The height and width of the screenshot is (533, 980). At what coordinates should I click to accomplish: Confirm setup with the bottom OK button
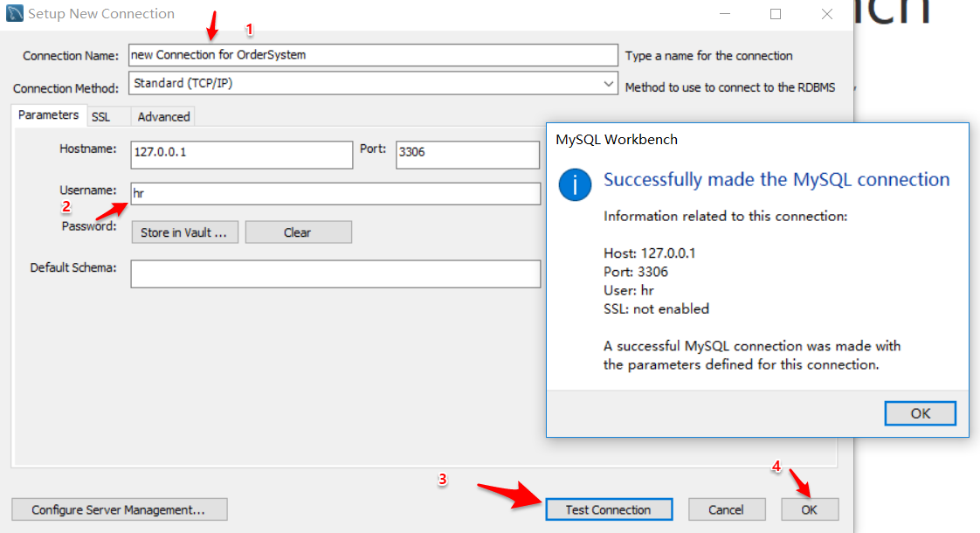tap(810, 509)
